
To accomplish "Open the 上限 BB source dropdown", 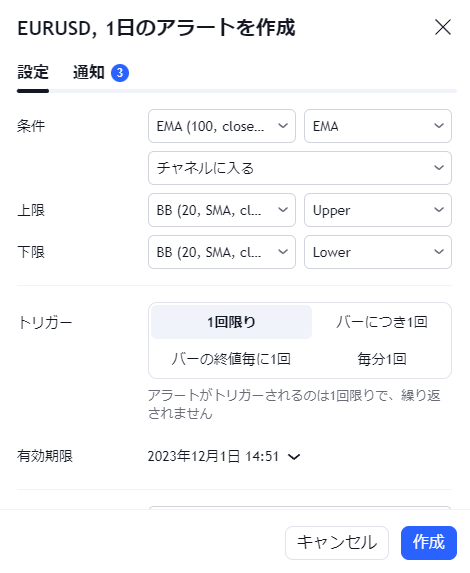I will pos(222,210).
